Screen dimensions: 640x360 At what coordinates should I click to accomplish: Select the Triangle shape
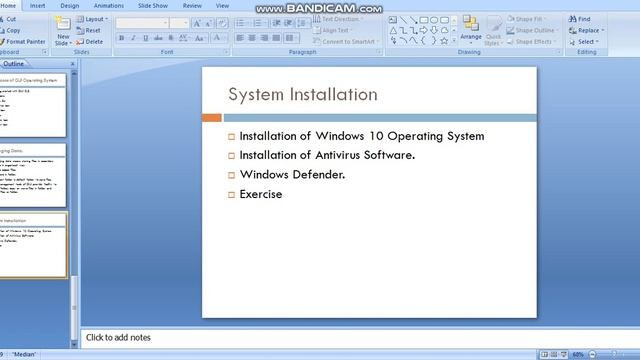[x=393, y=30]
